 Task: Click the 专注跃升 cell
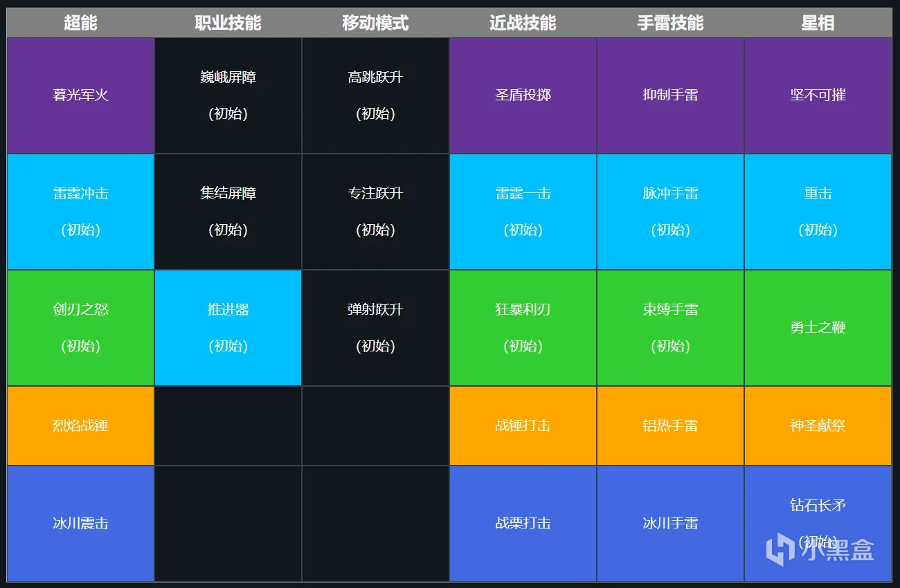tap(375, 212)
